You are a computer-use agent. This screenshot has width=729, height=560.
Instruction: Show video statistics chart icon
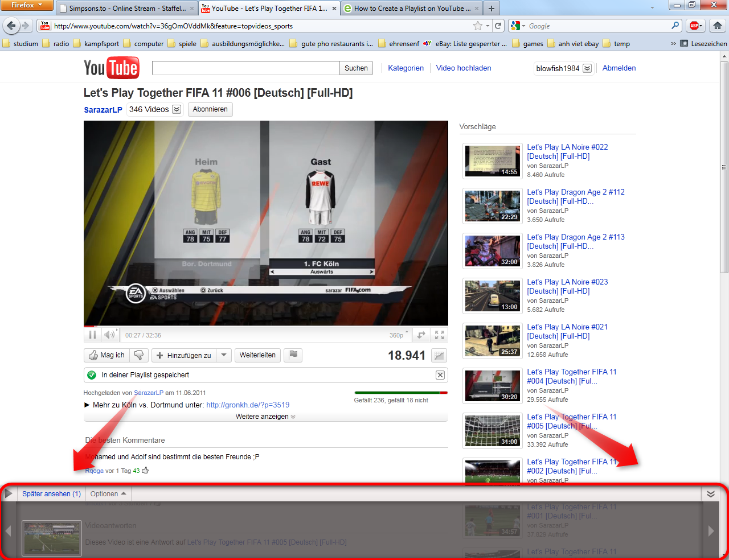coord(439,356)
